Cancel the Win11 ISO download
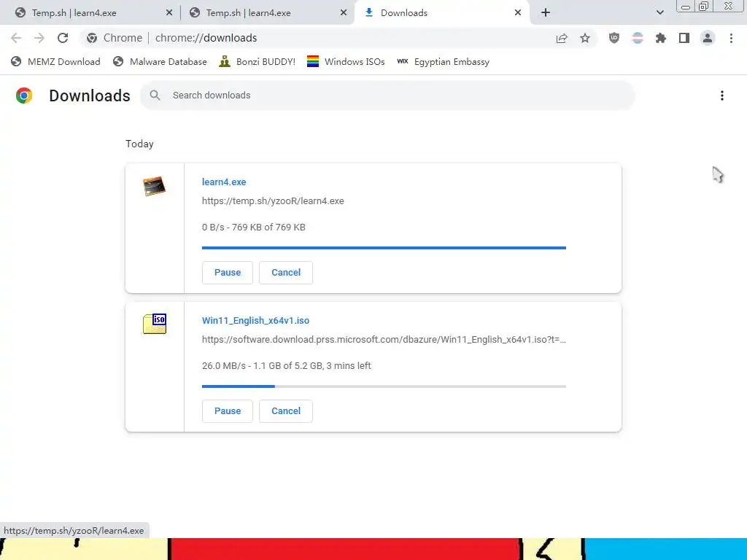This screenshot has height=560, width=747. point(286,411)
